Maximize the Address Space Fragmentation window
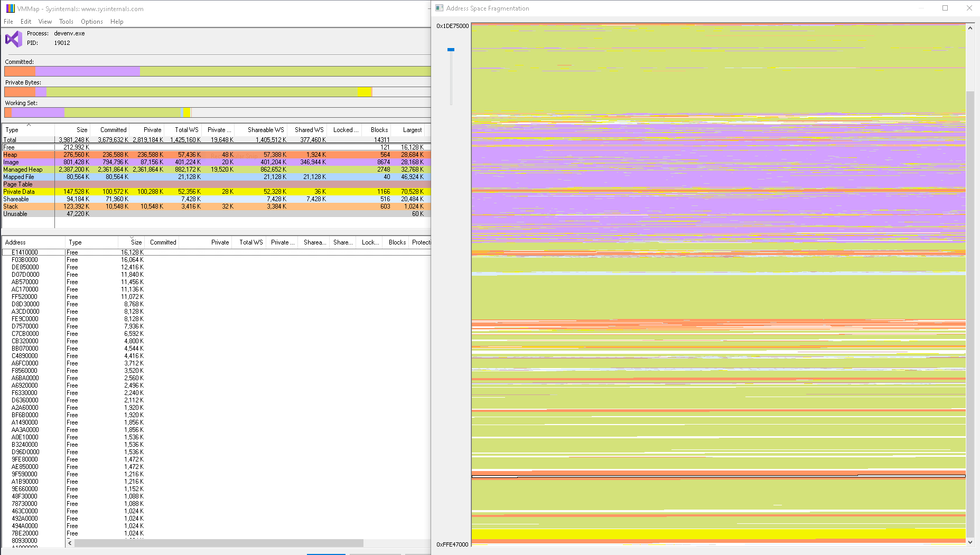980x555 pixels. (x=945, y=8)
